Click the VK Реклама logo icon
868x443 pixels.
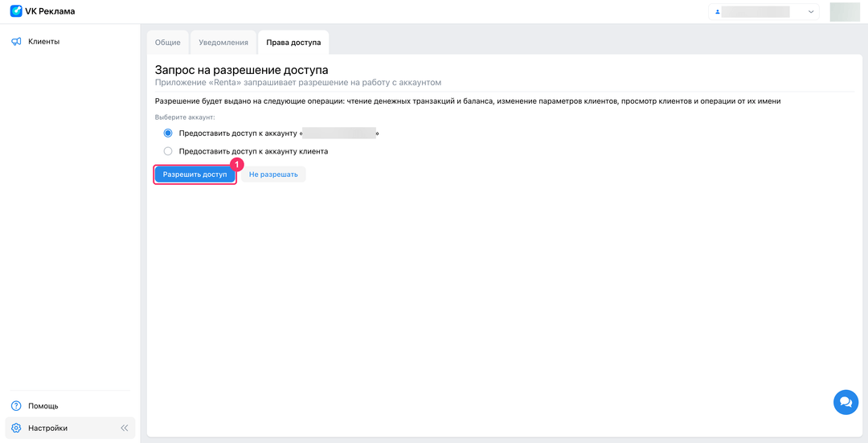pyautogui.click(x=16, y=11)
